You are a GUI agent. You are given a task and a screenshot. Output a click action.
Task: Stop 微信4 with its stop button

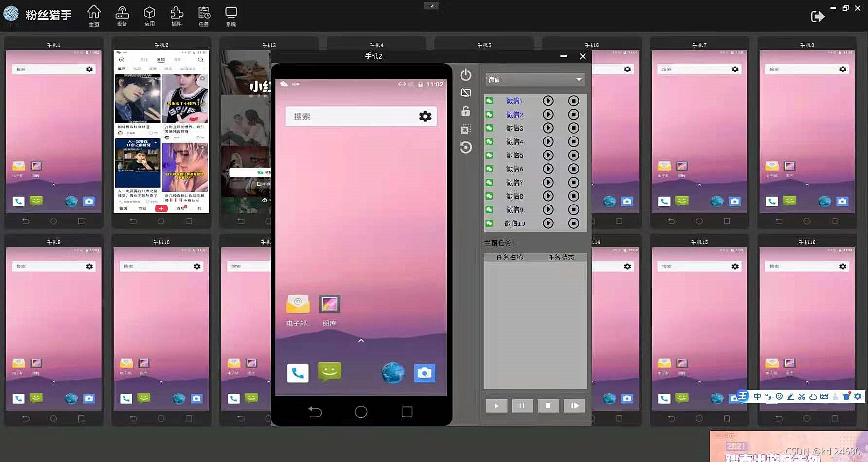[x=574, y=141]
